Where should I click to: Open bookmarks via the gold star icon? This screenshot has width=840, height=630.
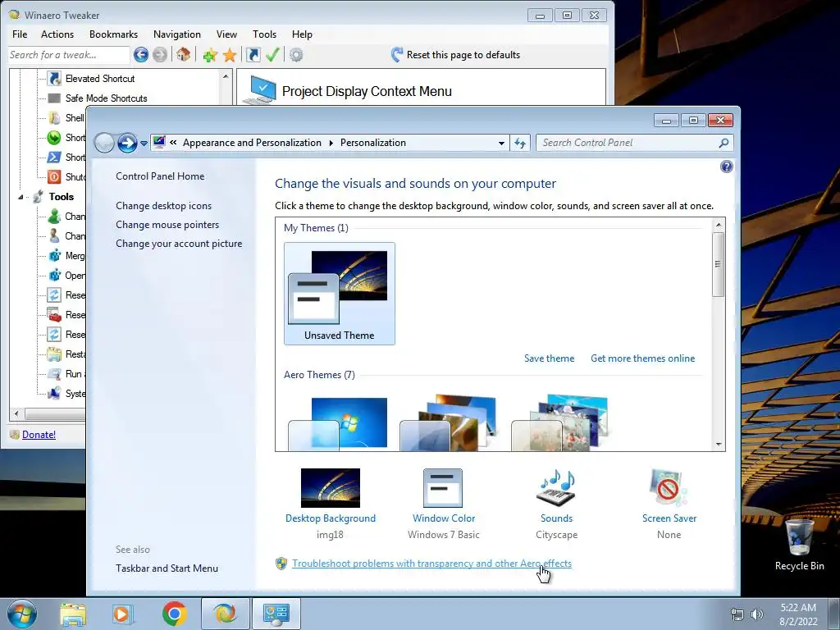[x=230, y=55]
